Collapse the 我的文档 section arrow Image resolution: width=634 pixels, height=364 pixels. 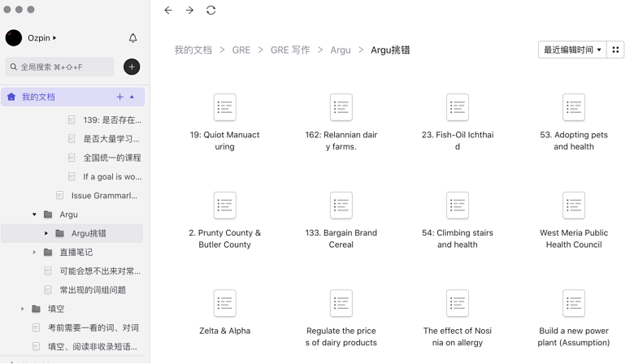point(132,97)
